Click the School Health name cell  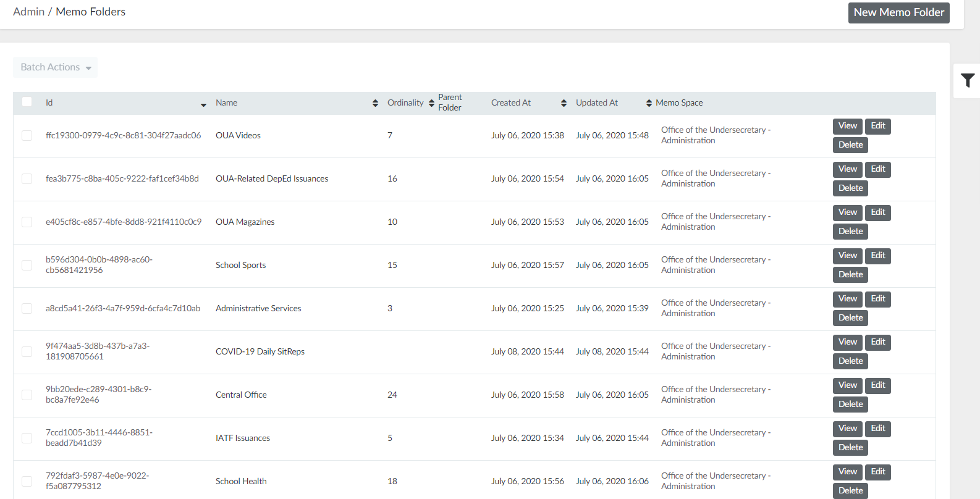tap(241, 481)
